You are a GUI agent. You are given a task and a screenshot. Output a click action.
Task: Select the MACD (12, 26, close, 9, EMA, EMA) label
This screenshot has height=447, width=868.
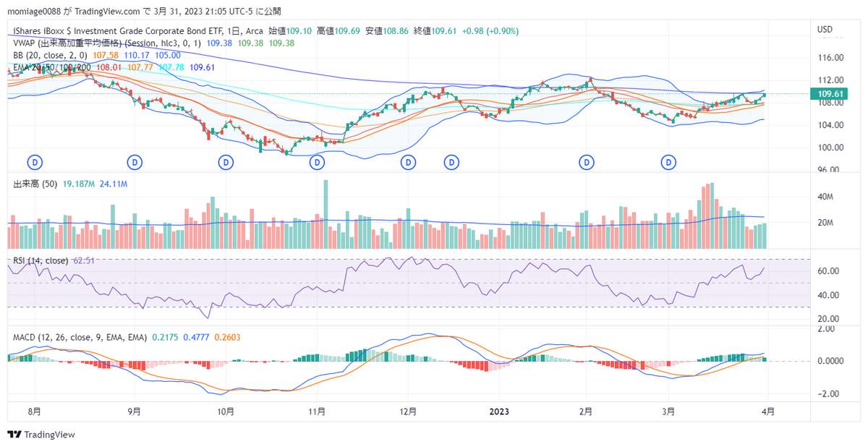click(80, 337)
